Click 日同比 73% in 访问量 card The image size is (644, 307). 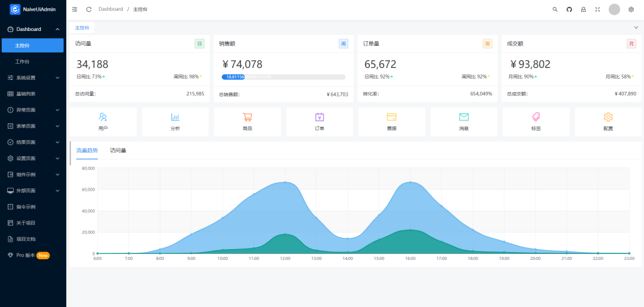[91, 76]
